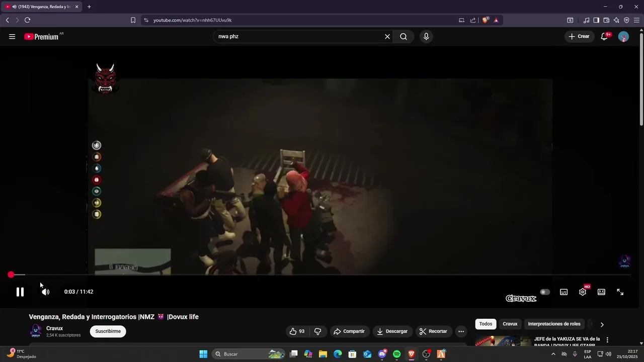Show more filter chips with the right arrow
The image size is (644, 362).
[602, 324]
